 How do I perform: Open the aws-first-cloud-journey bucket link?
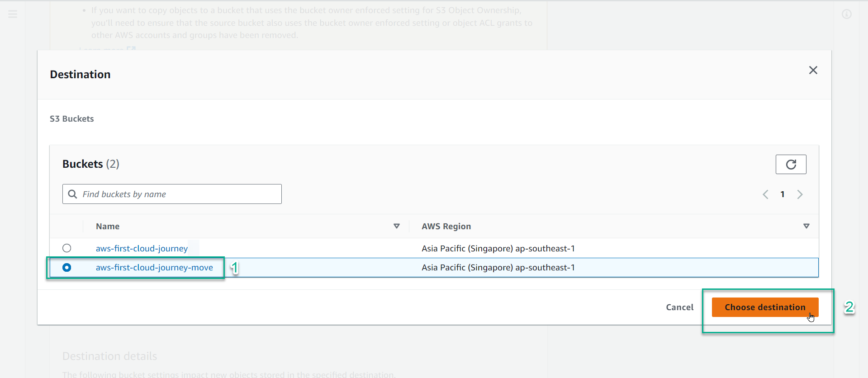pyautogui.click(x=142, y=248)
